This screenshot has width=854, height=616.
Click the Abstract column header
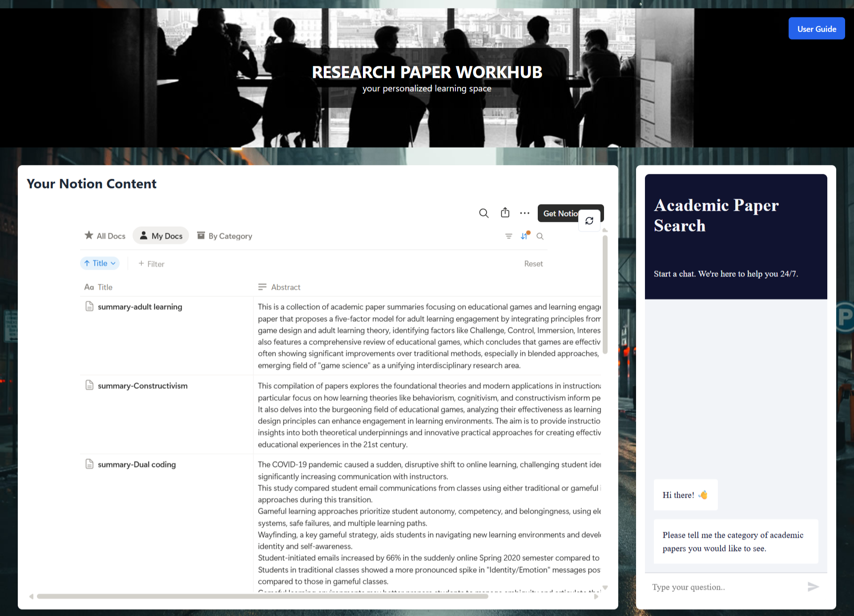(286, 288)
